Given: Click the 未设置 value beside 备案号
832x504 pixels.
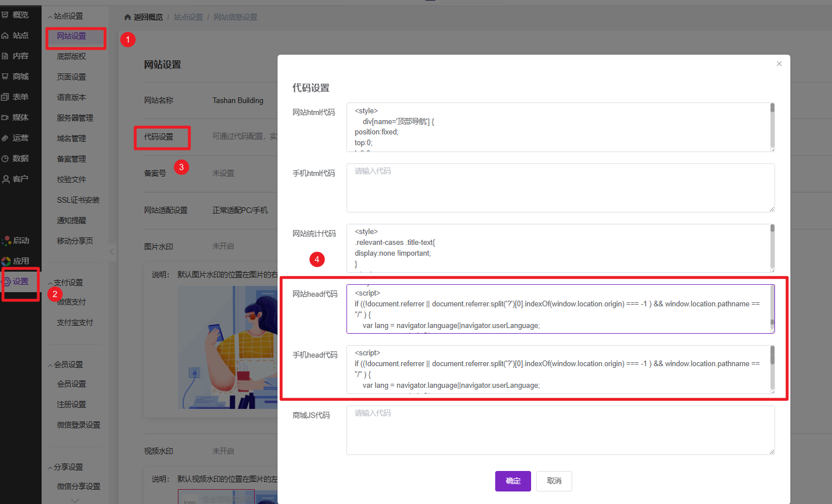Looking at the screenshot, I should pyautogui.click(x=223, y=173).
